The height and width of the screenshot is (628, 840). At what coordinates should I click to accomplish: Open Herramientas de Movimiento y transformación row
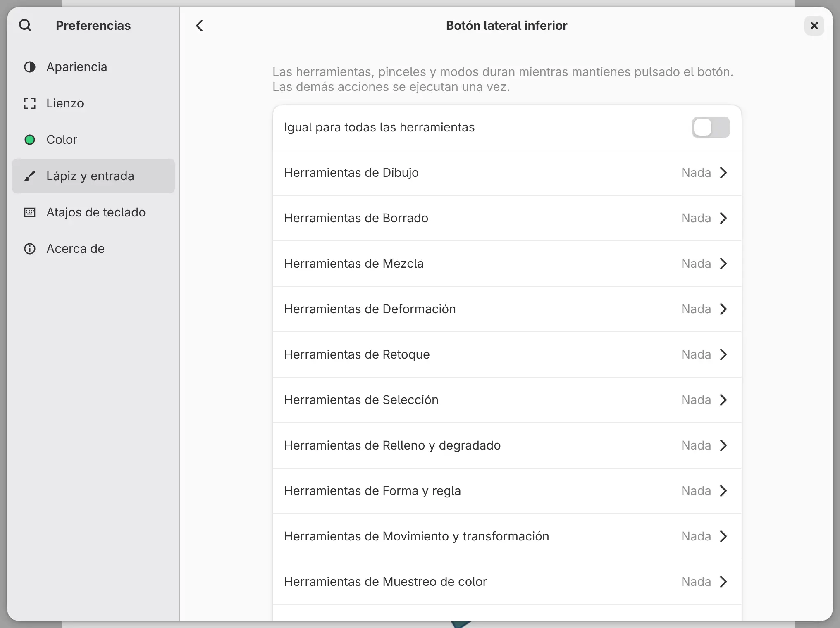tap(507, 536)
